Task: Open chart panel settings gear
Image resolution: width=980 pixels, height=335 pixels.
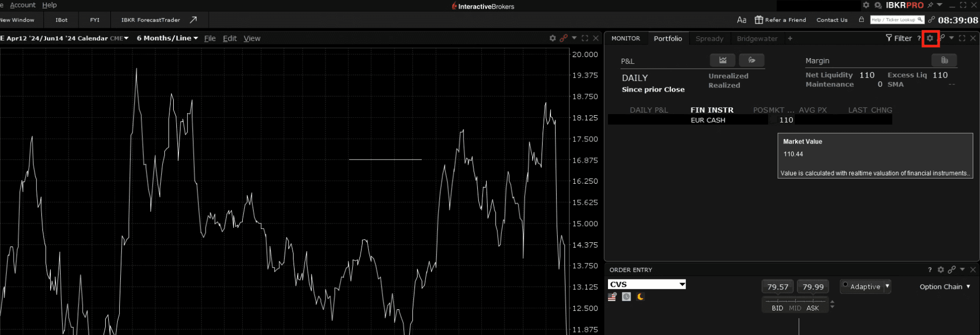Action: [553, 38]
